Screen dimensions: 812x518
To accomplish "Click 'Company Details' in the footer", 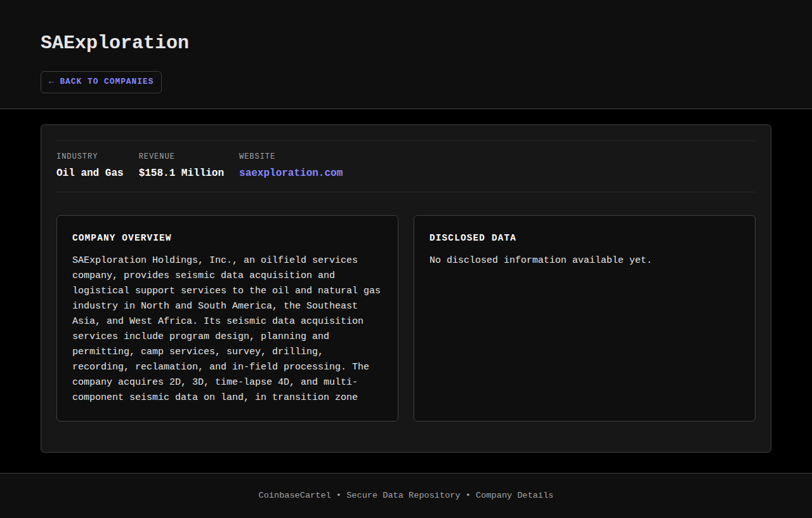I will (x=514, y=495).
